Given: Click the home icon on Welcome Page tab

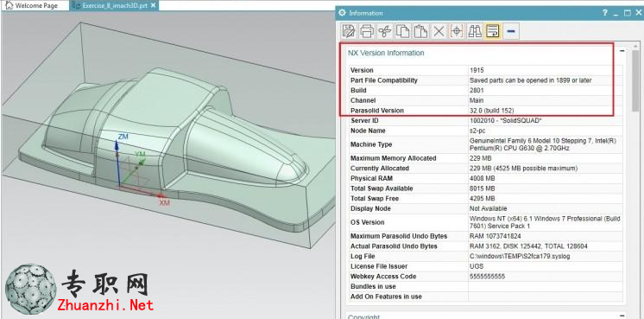Looking at the screenshot, I should tap(9, 6).
